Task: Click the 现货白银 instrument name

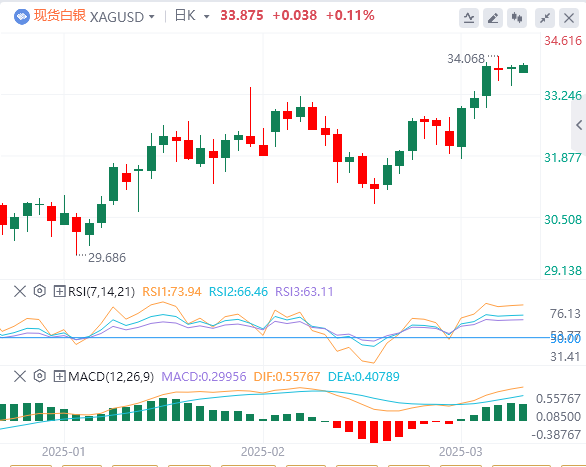Action: coord(60,16)
